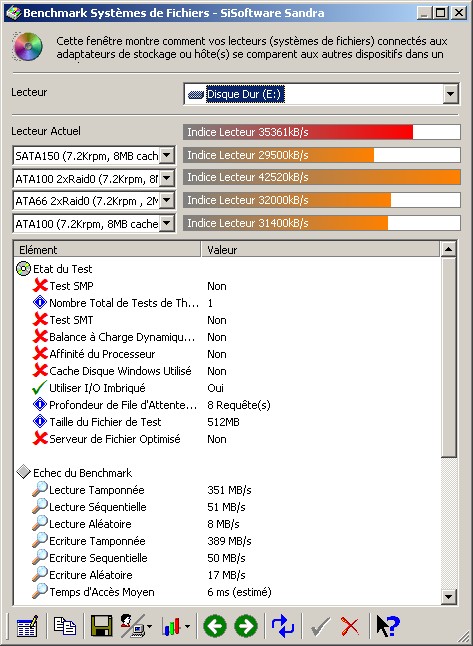
Task: Open the ATA100 2xRaid0 reference dropdown
Action: click(167, 178)
